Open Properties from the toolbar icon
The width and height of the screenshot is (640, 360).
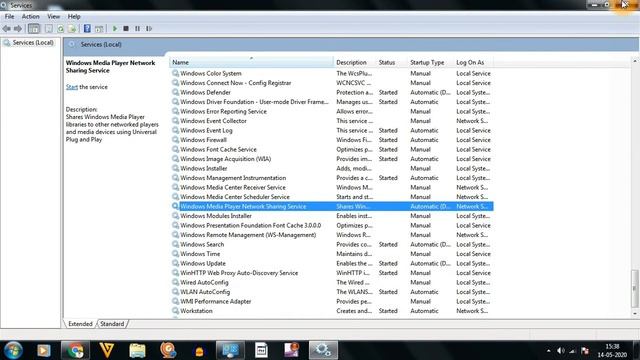point(49,29)
